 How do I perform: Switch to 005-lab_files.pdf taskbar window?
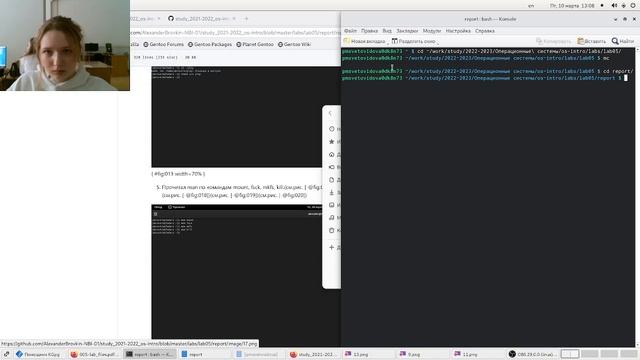point(94,354)
